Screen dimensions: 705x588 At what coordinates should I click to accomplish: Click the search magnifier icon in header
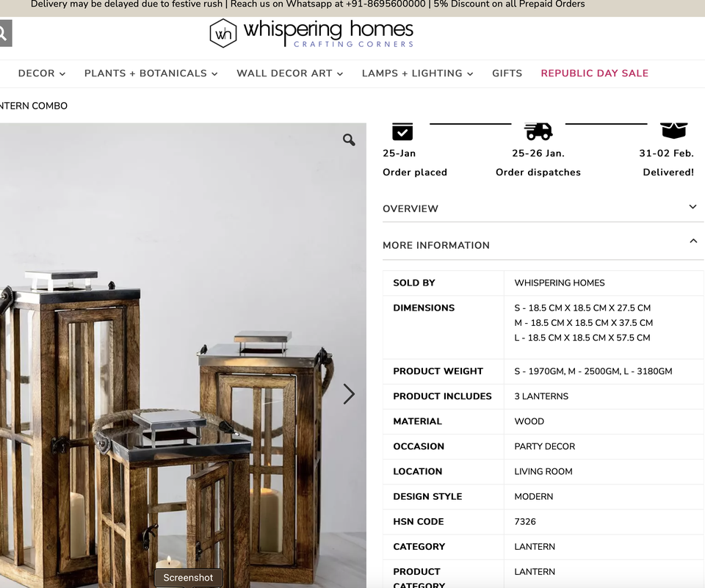pos(4,33)
